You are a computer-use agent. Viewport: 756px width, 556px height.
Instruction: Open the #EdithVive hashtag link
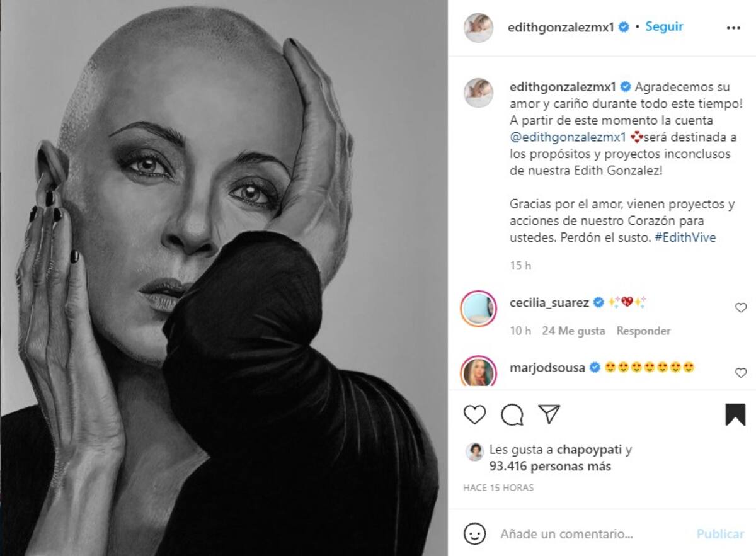[x=685, y=238]
